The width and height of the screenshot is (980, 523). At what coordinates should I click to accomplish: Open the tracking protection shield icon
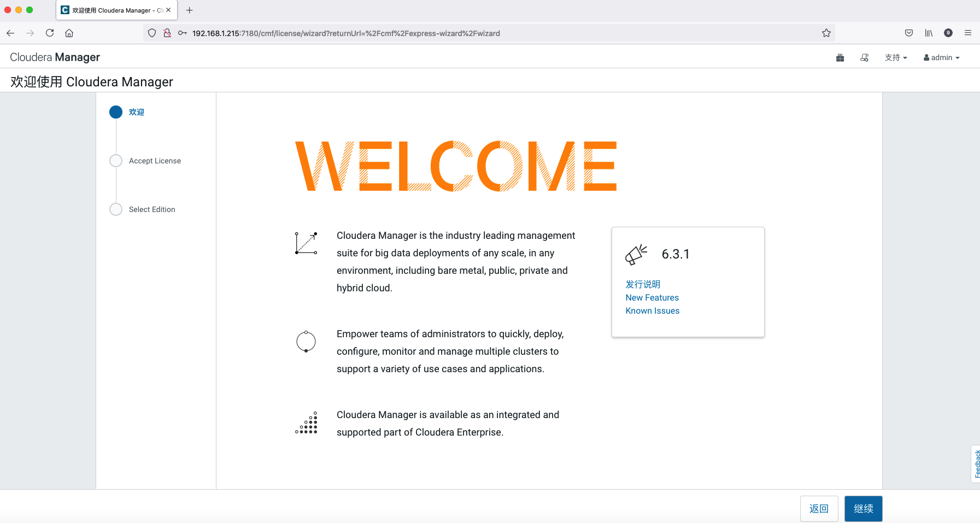click(152, 33)
